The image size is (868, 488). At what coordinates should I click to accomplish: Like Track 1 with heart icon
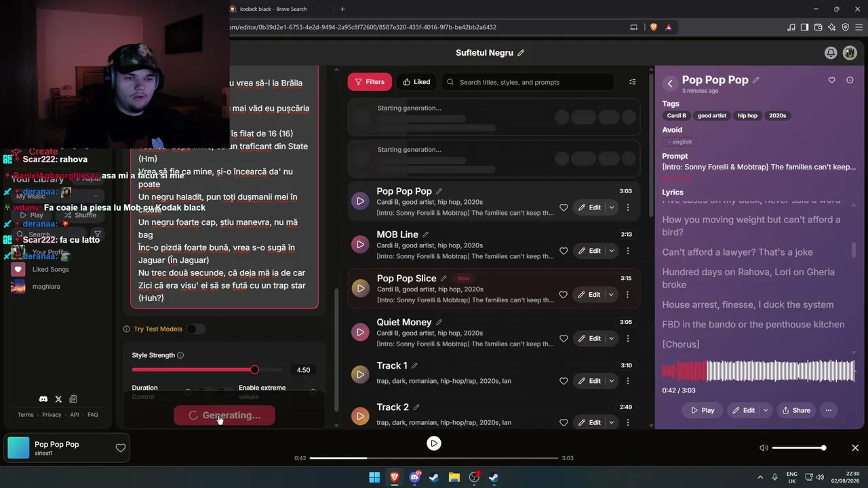click(564, 381)
